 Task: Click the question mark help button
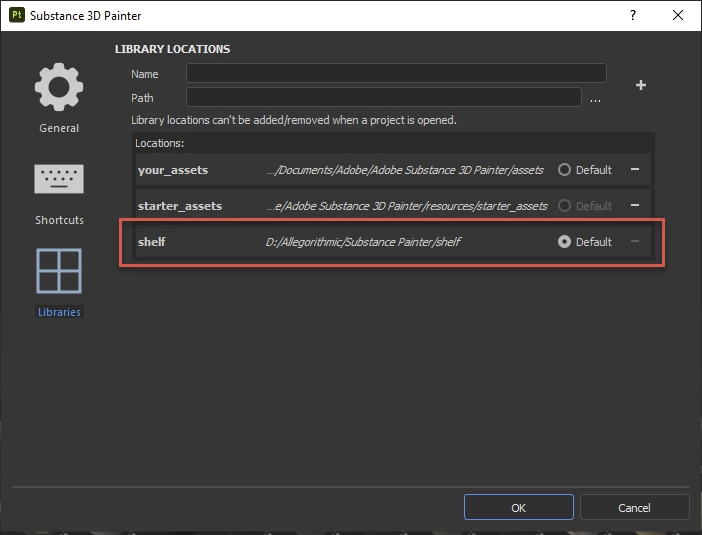(633, 15)
